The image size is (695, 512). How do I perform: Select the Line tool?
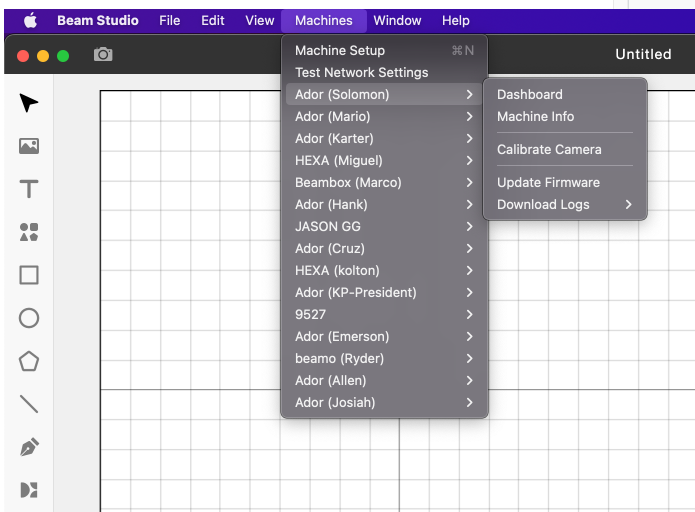pyautogui.click(x=29, y=404)
